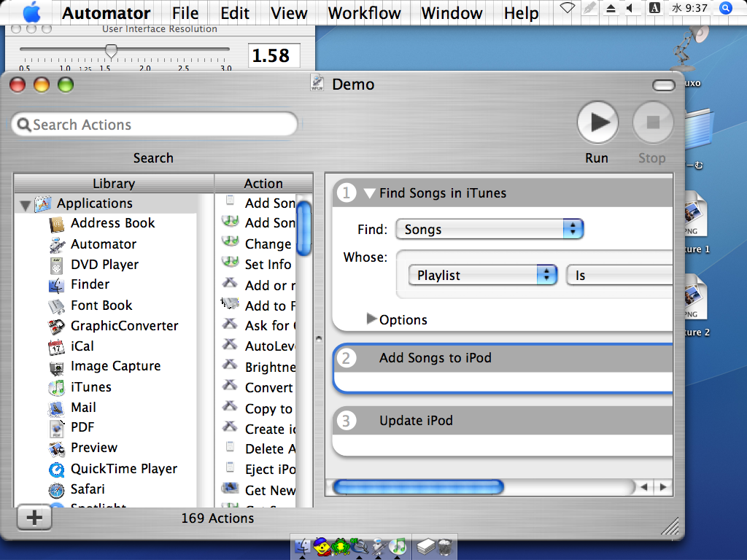Click the User Interface Resolution slider thumb
The height and width of the screenshot is (560, 747).
[111, 50]
